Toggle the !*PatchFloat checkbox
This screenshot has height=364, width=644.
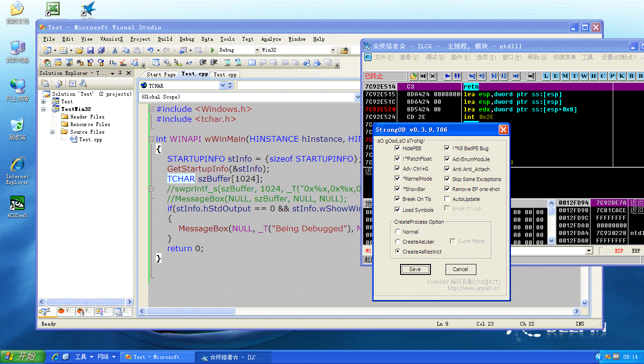[x=397, y=159]
